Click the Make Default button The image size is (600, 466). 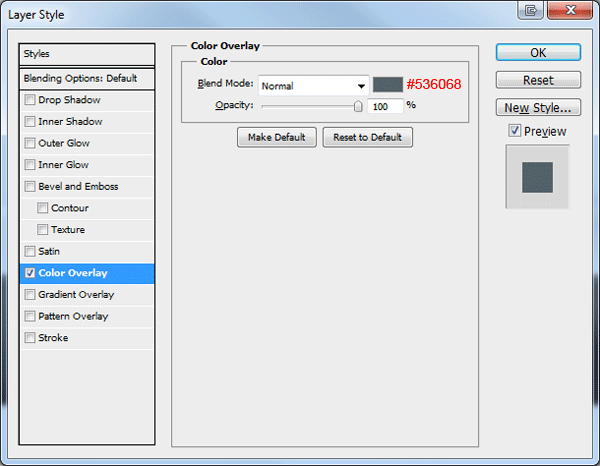[277, 137]
